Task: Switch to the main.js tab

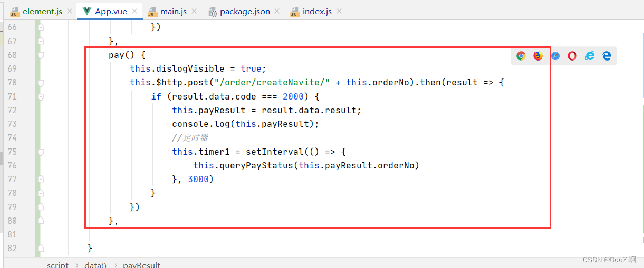Action: pos(174,11)
